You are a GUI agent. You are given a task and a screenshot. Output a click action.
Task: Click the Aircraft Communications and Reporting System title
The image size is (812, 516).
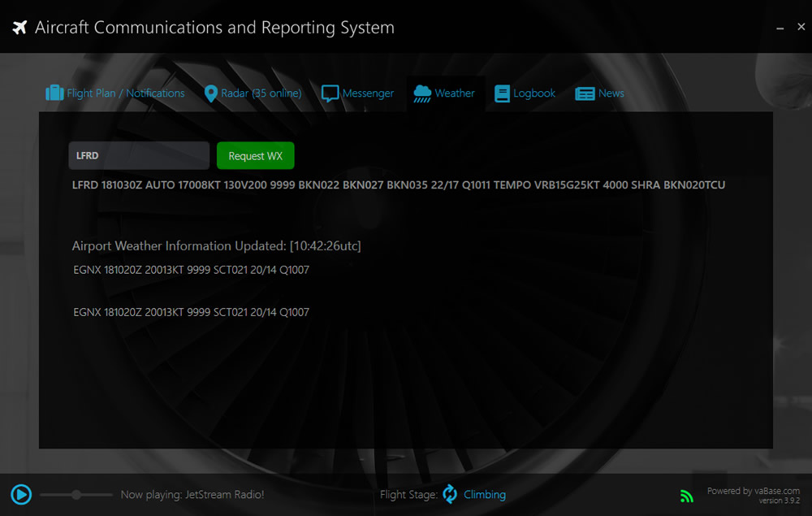click(x=214, y=28)
